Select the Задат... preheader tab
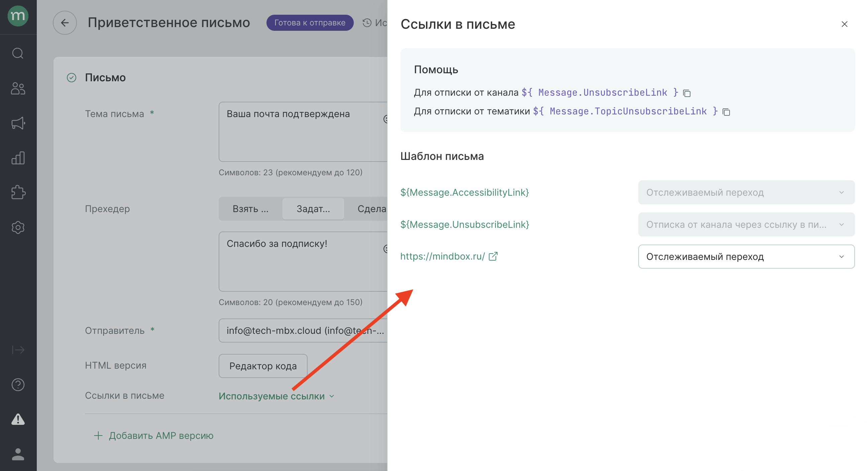 pyautogui.click(x=313, y=209)
